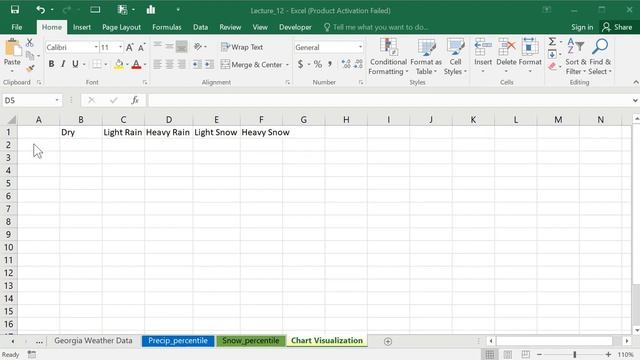Toggle Underline formatting
The width and height of the screenshot is (640, 360).
pos(75,64)
